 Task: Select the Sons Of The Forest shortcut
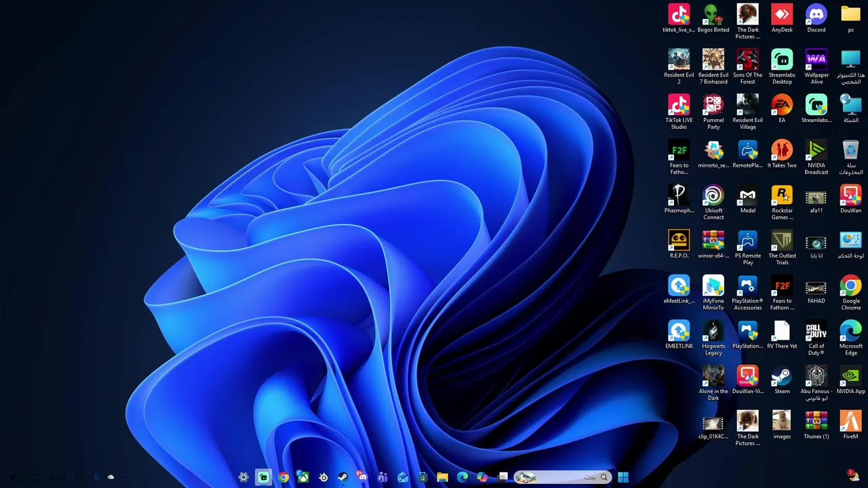point(748,66)
